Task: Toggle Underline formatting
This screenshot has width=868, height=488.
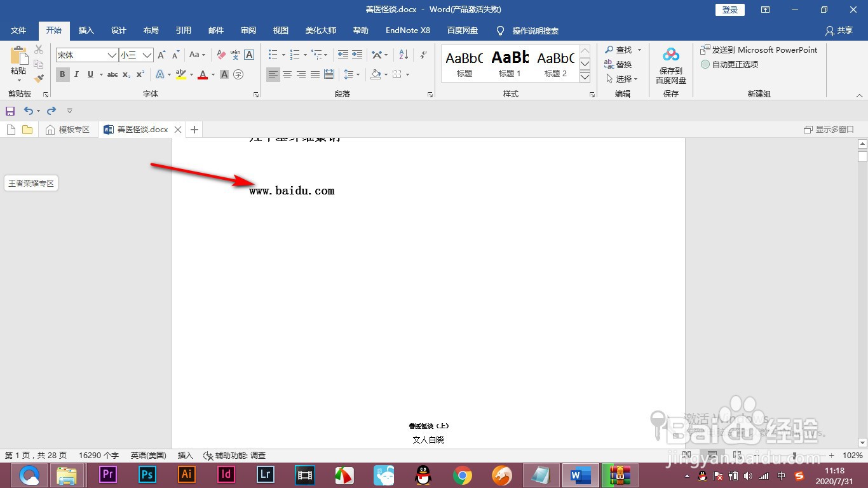Action: click(90, 74)
